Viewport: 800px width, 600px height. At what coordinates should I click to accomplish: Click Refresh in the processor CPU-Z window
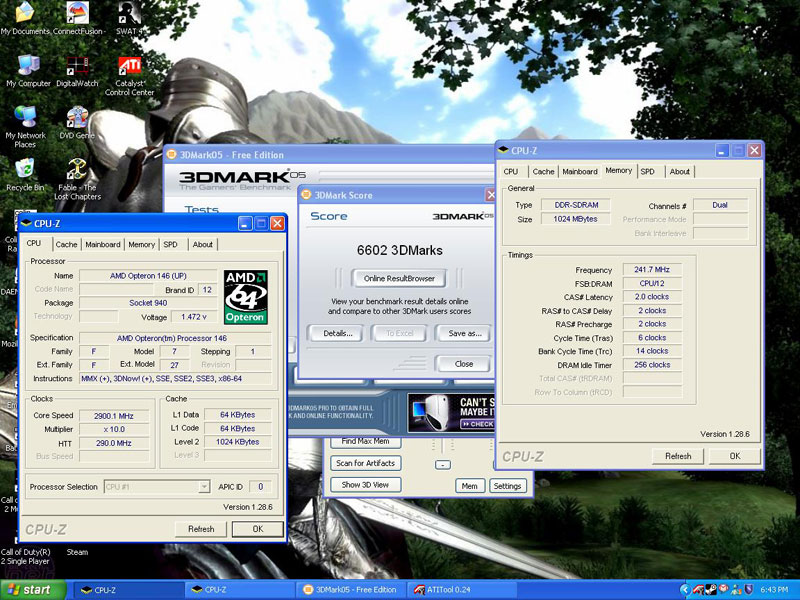point(201,529)
